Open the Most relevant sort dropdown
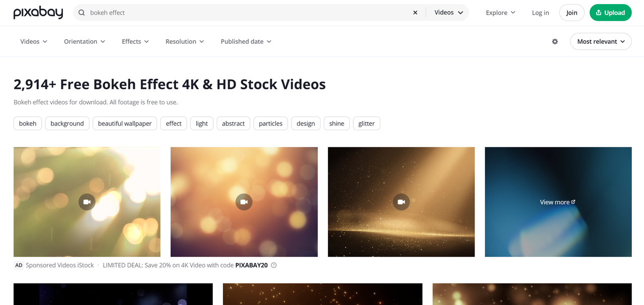644x305 pixels. [x=601, y=42]
